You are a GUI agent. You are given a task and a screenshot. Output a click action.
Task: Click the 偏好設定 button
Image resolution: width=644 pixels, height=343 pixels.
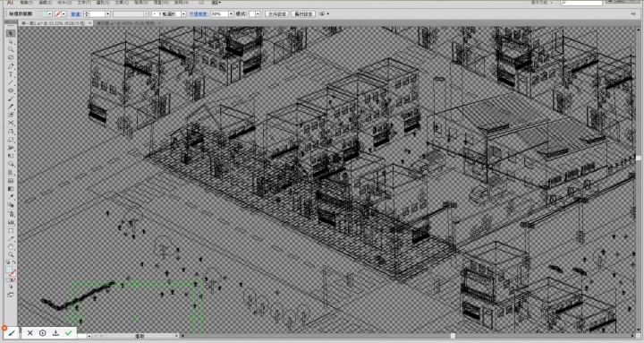pyautogui.click(x=303, y=14)
